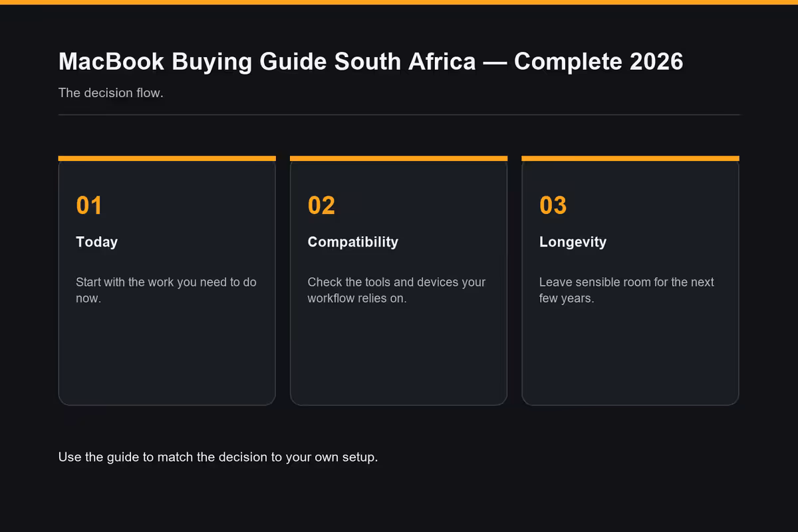Click 'Start with the work' description text
Image resolution: width=798 pixels, height=532 pixels.
coord(166,290)
